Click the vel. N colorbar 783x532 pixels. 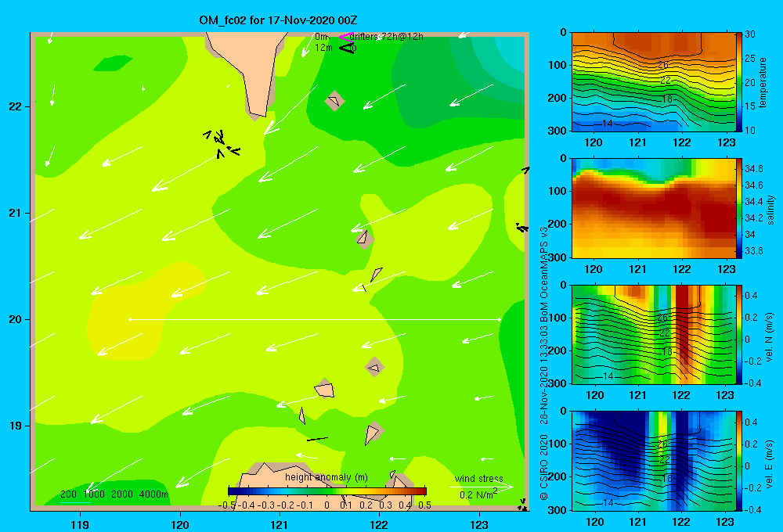pyautogui.click(x=739, y=334)
